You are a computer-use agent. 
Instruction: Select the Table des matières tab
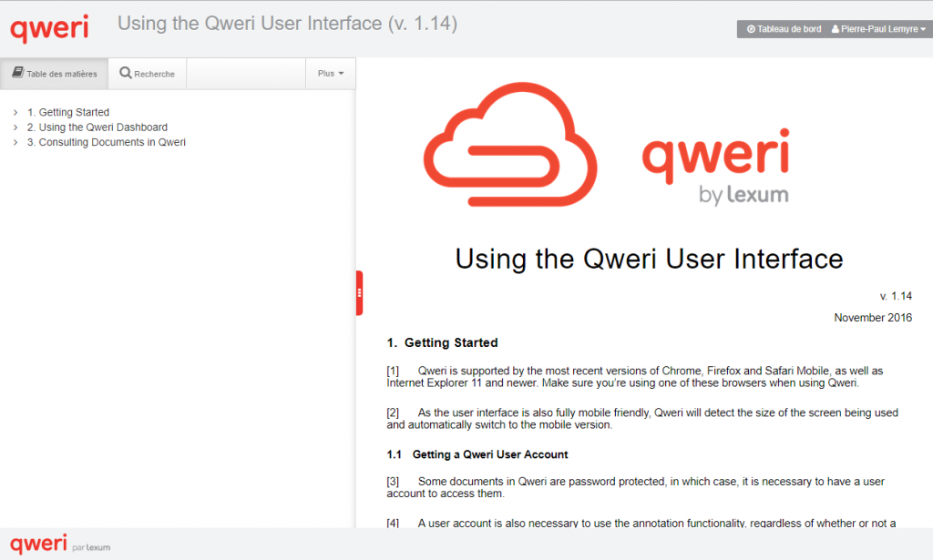coord(54,74)
